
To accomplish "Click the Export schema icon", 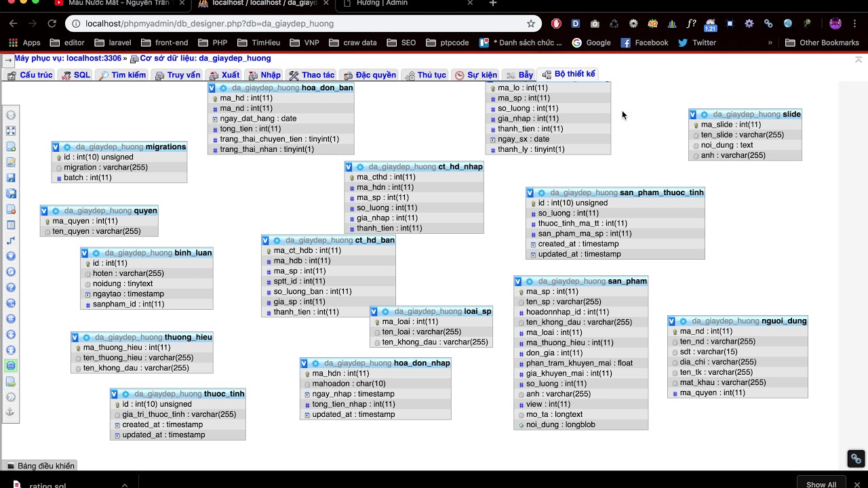I will 11,381.
